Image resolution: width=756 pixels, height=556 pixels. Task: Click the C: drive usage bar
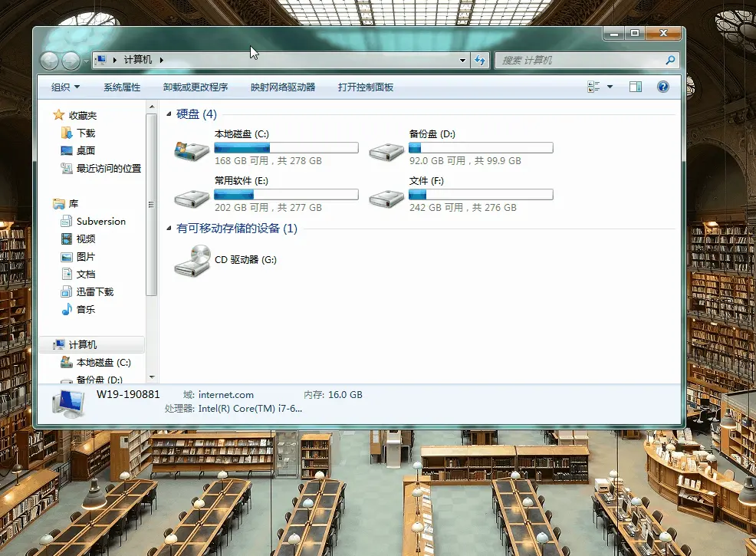[x=287, y=147]
